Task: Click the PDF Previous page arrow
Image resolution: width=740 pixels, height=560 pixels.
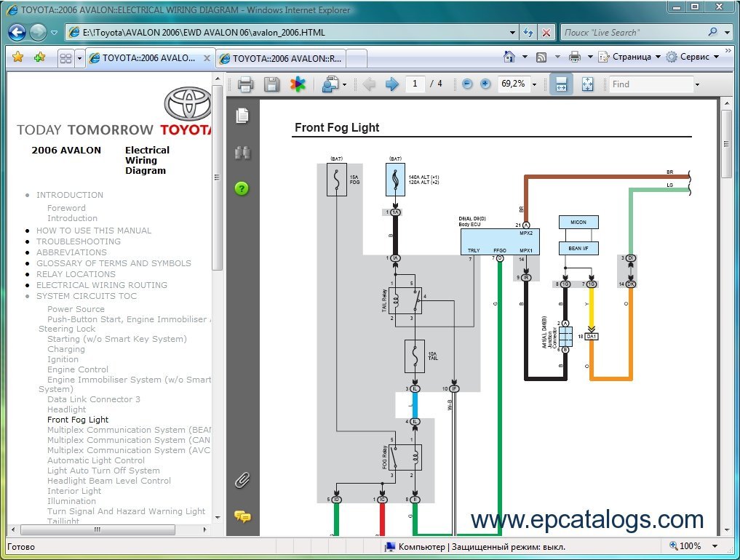Action: 369,84
